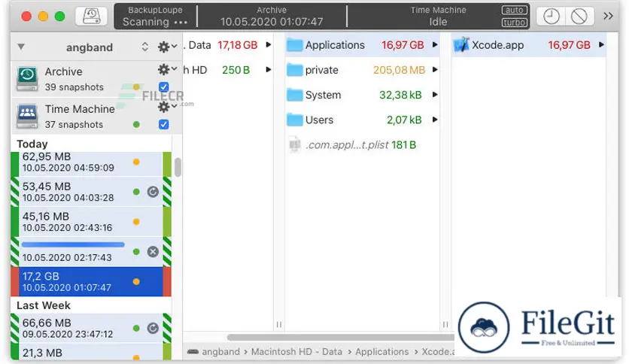Select the 62,95 MB snapshot at 04:59:09

91,162
